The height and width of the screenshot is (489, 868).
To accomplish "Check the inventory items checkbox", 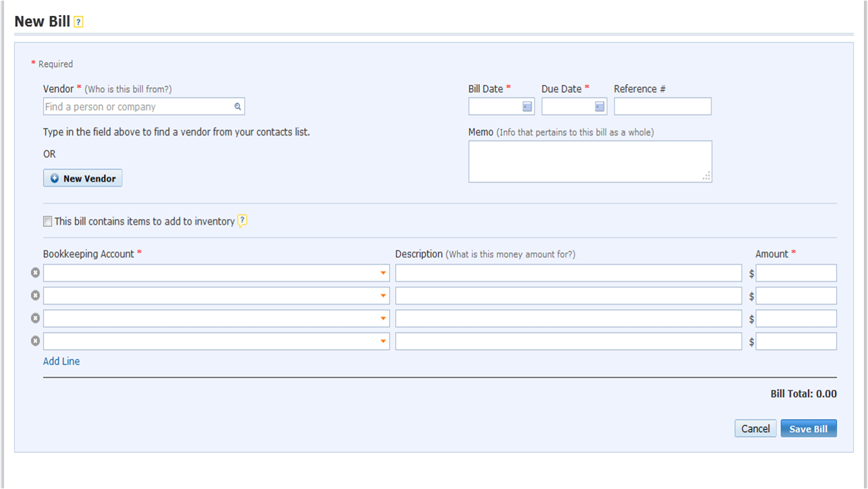I will 48,221.
